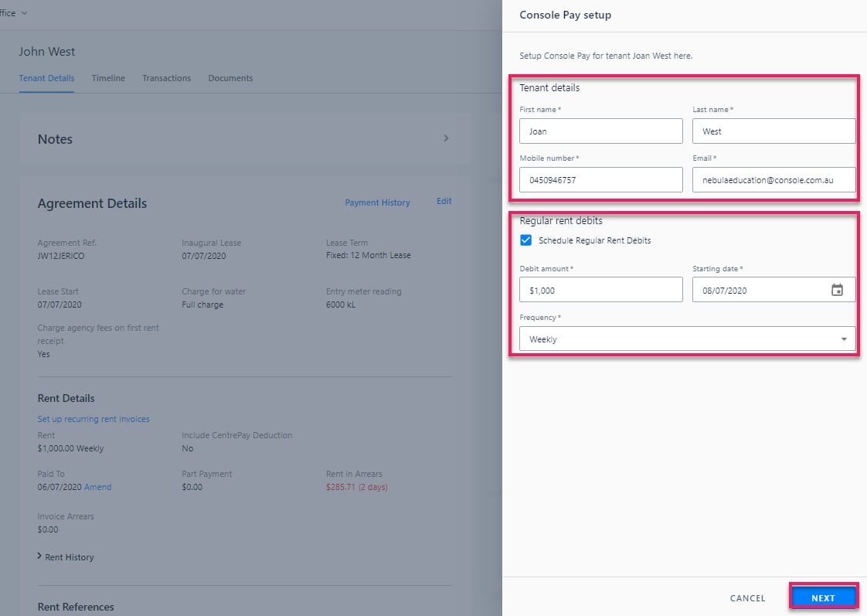Select the Tenant Details tab

point(46,79)
